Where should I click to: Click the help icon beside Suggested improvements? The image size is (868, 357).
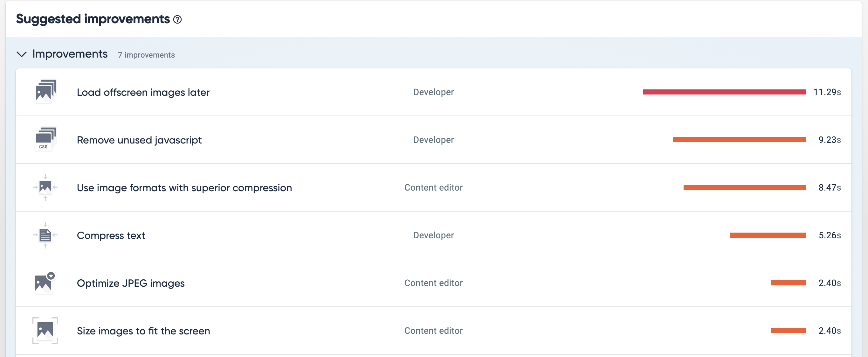click(177, 19)
